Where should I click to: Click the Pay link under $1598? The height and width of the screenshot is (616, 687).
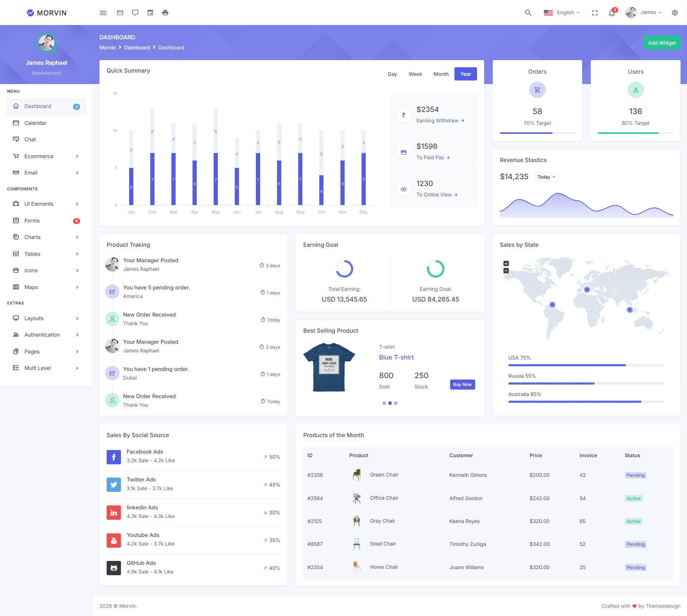coord(443,157)
